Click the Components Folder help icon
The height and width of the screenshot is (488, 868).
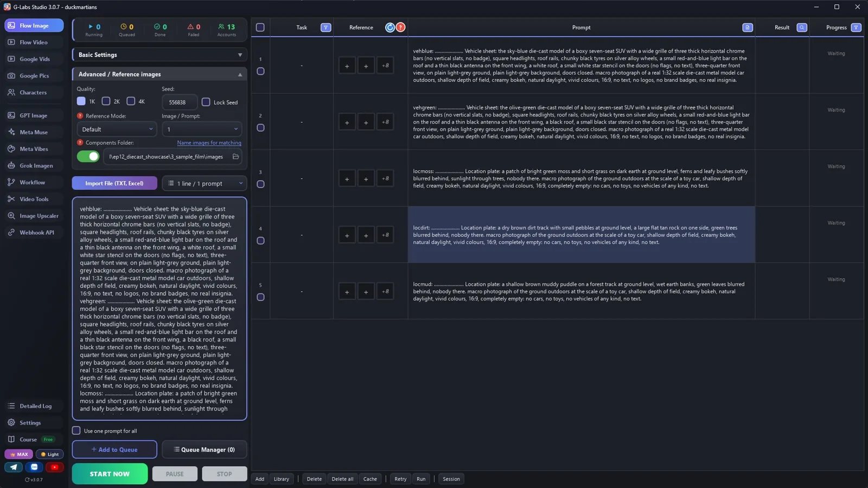80,143
